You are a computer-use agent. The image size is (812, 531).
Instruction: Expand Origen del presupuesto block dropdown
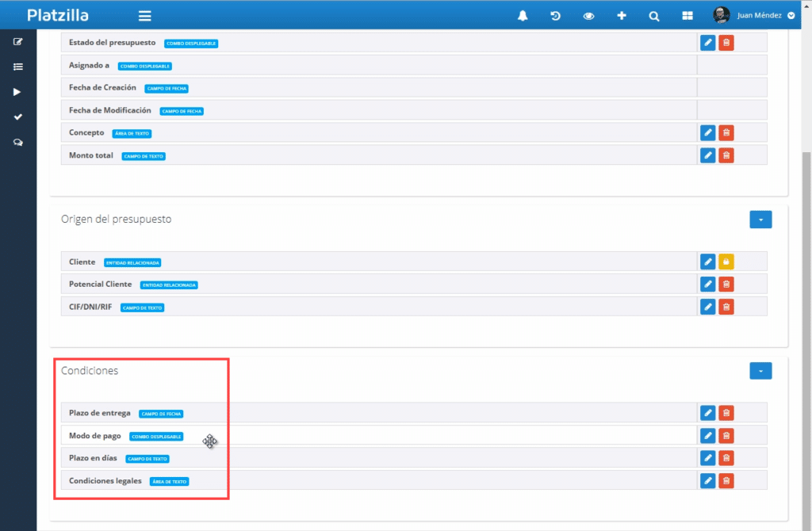pos(760,220)
